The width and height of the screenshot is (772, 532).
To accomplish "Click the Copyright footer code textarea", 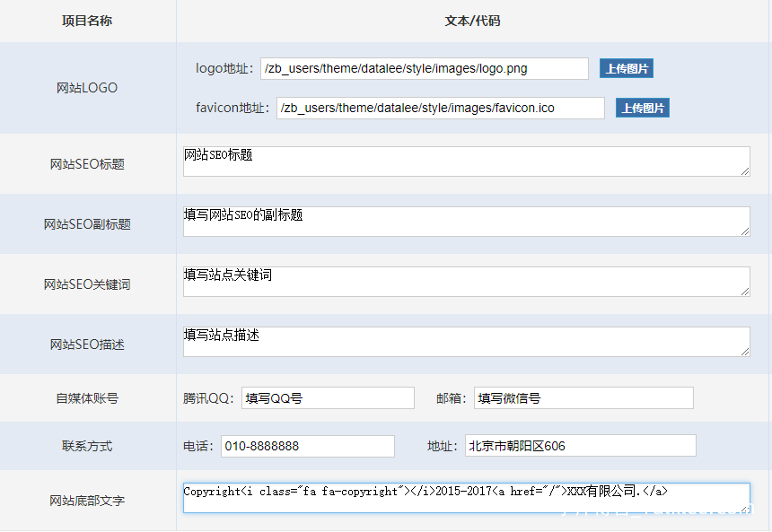I will click(466, 496).
